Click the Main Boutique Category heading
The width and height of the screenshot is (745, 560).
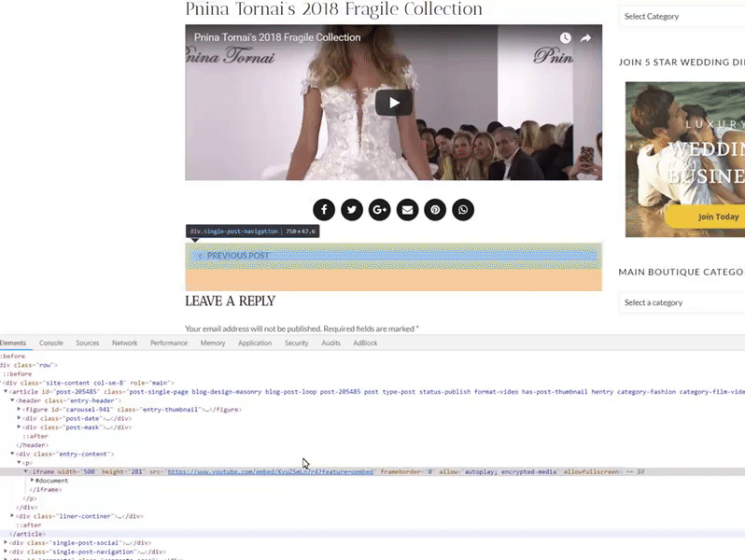[x=682, y=273]
